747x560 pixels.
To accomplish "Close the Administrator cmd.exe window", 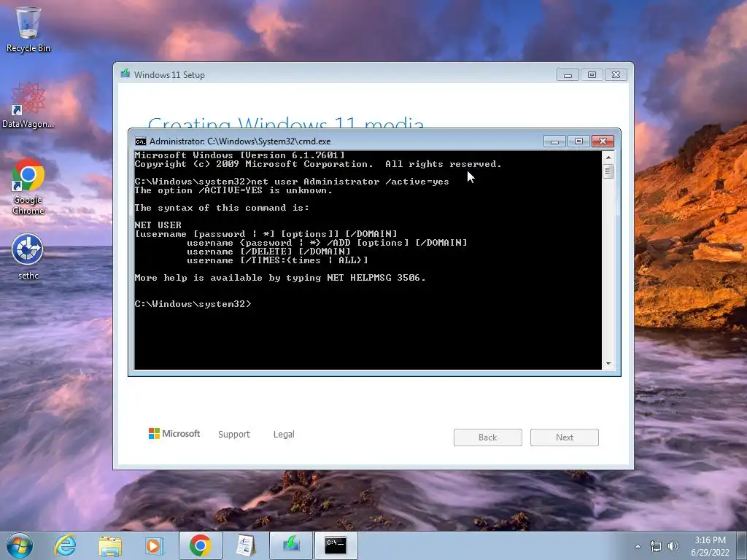I will tap(603, 141).
